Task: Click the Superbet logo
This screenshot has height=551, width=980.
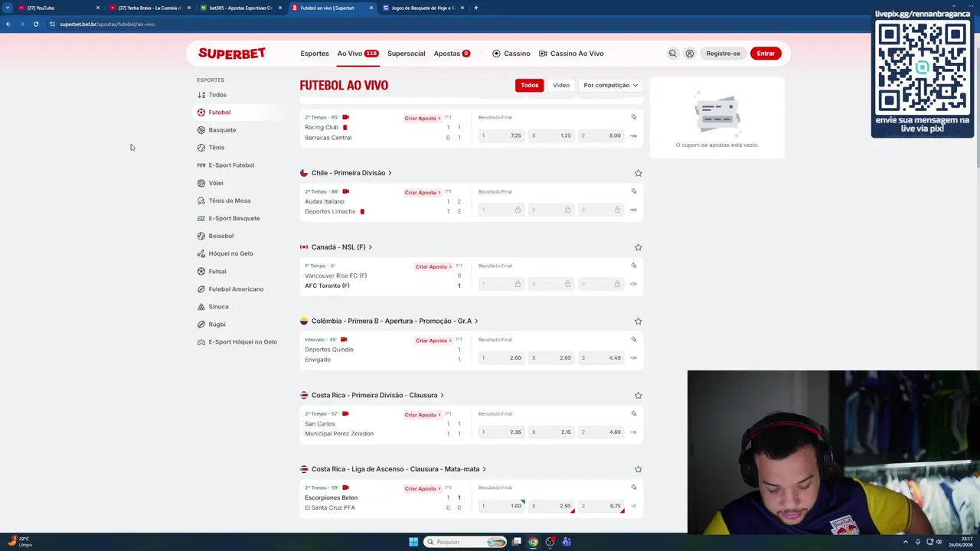Action: (232, 54)
